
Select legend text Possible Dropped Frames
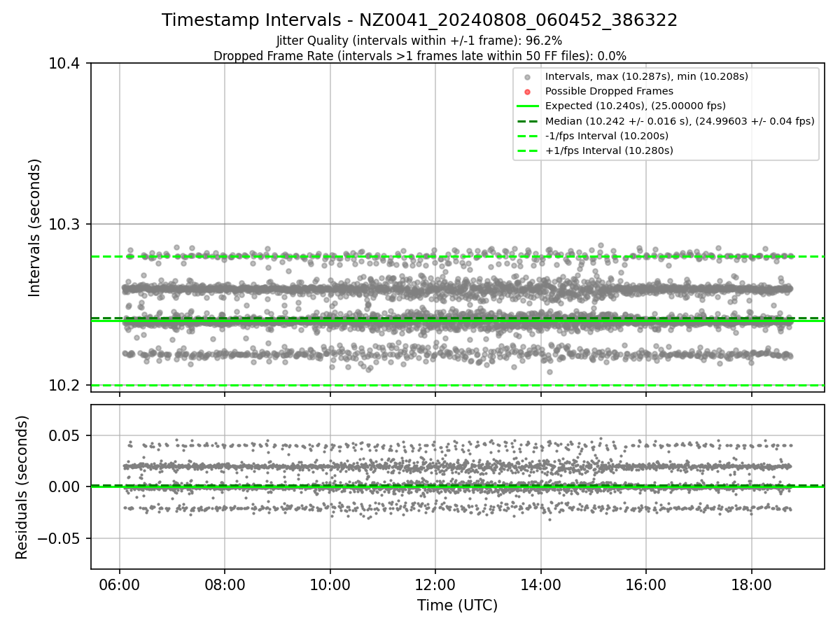coord(609,91)
